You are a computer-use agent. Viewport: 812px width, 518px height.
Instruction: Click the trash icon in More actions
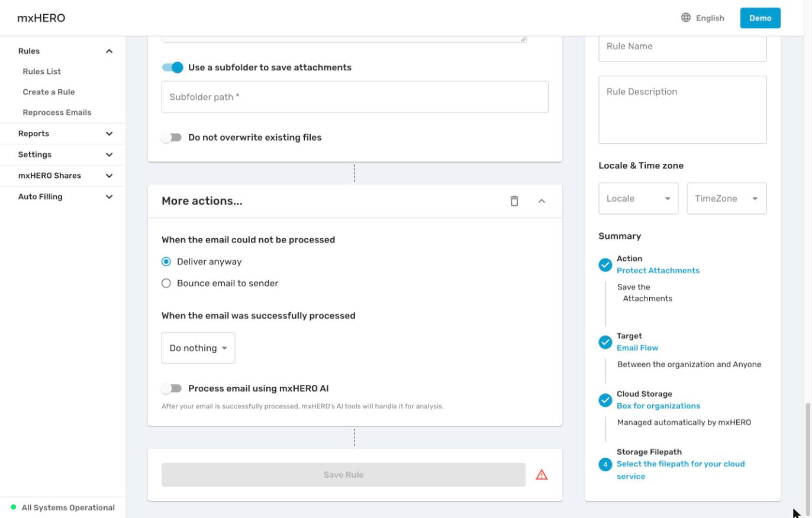514,201
